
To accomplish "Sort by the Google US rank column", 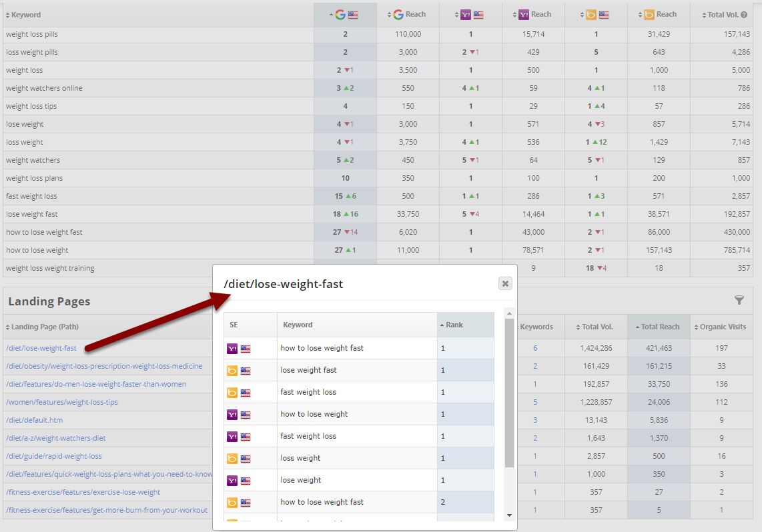I will (x=345, y=15).
